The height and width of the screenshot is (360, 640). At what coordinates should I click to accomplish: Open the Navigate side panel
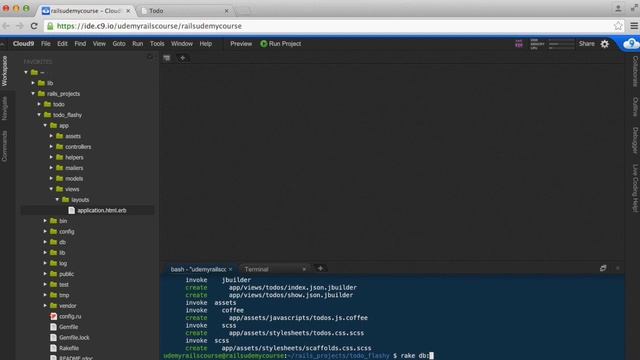click(x=4, y=108)
